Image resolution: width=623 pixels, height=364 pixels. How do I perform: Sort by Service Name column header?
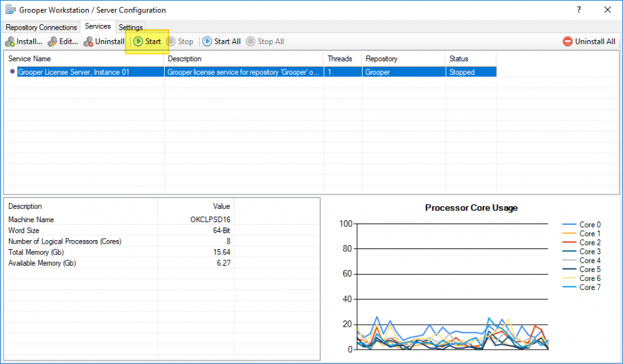83,59
